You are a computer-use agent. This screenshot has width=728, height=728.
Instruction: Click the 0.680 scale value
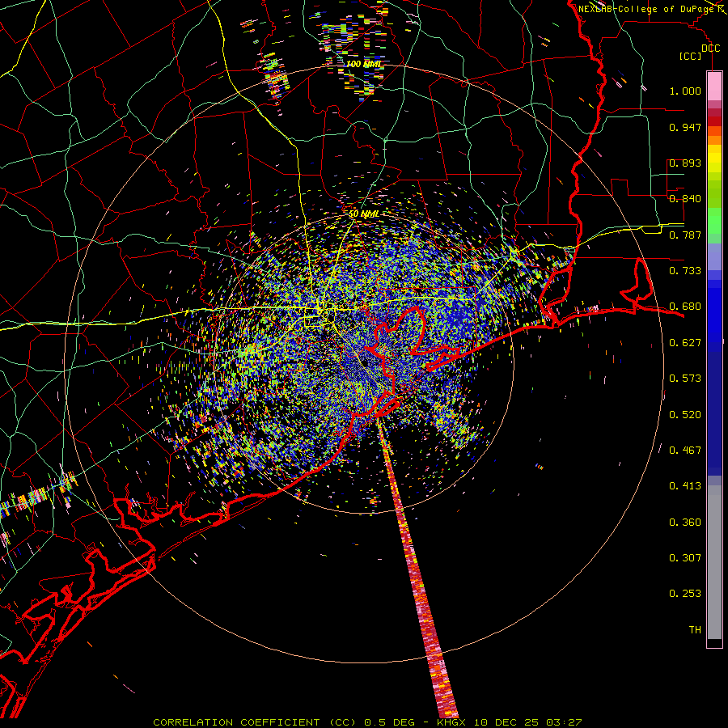coord(685,307)
